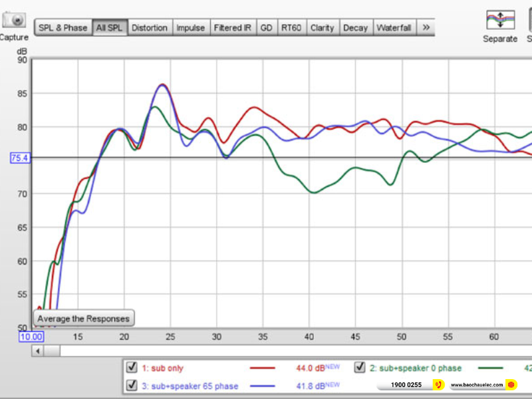Switch to the SPL & Phase tab
532x399 pixels.
(x=63, y=28)
